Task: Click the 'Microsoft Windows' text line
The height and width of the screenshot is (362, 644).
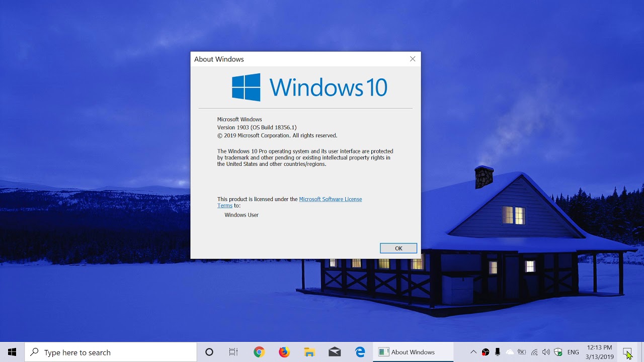Action: tap(239, 120)
